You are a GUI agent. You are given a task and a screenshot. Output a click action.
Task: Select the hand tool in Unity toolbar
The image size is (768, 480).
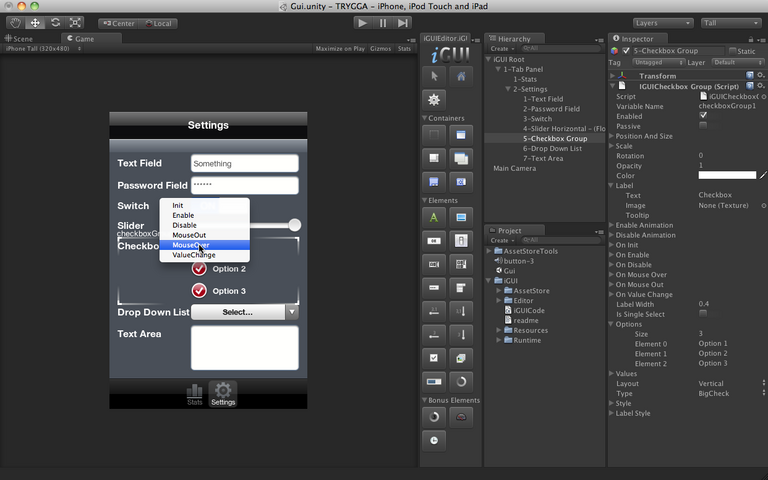click(13, 22)
